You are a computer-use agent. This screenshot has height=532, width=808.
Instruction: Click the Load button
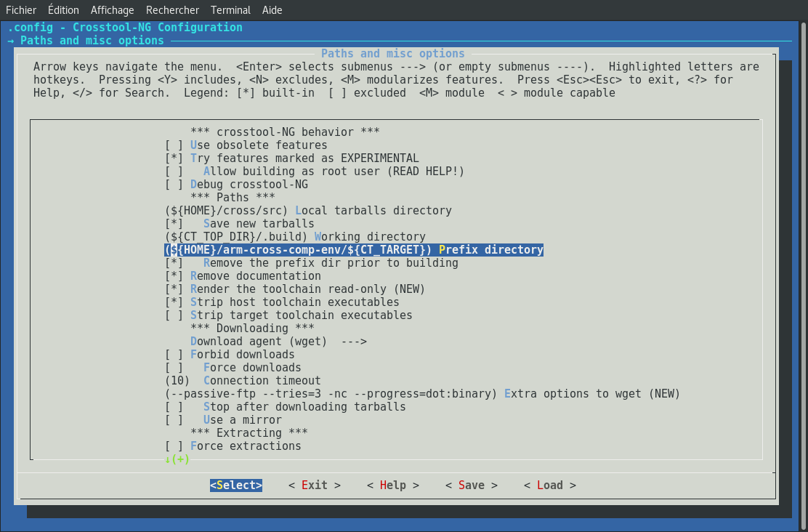pyautogui.click(x=549, y=485)
